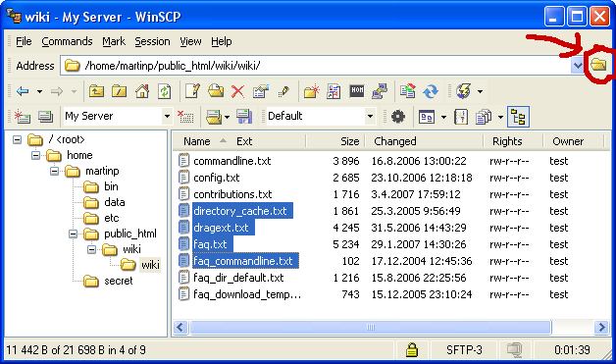Open preferences with the gear icon
This screenshot has height=364, width=616.
click(398, 117)
